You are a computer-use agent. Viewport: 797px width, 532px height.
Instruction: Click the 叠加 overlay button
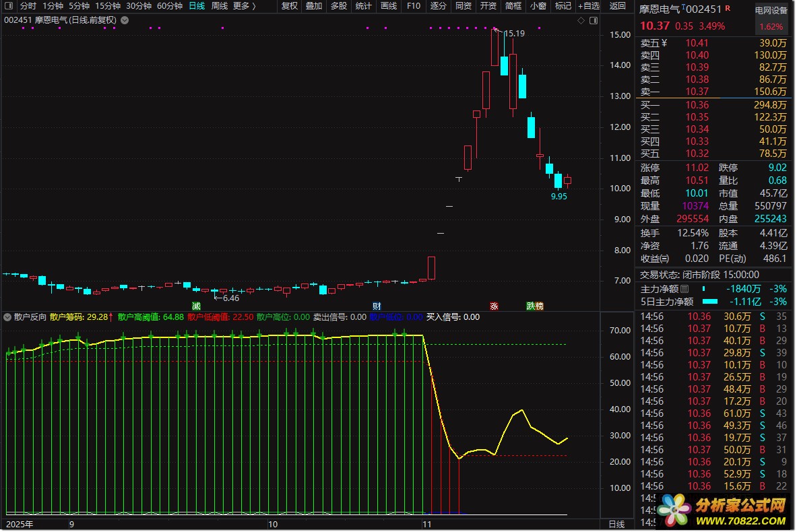tap(314, 5)
